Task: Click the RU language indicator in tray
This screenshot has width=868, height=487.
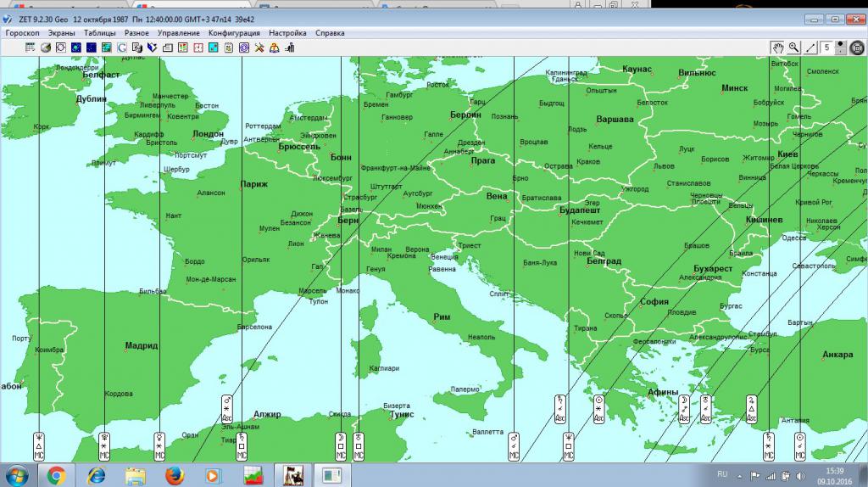Action: point(722,474)
